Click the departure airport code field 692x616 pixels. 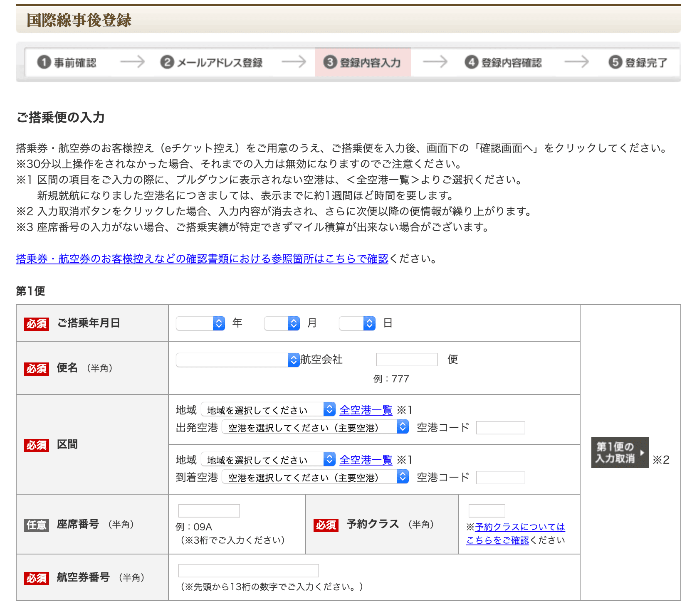click(x=500, y=428)
